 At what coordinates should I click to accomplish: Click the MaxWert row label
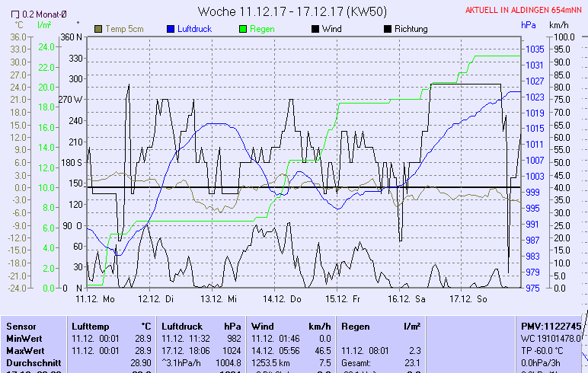[25, 350]
